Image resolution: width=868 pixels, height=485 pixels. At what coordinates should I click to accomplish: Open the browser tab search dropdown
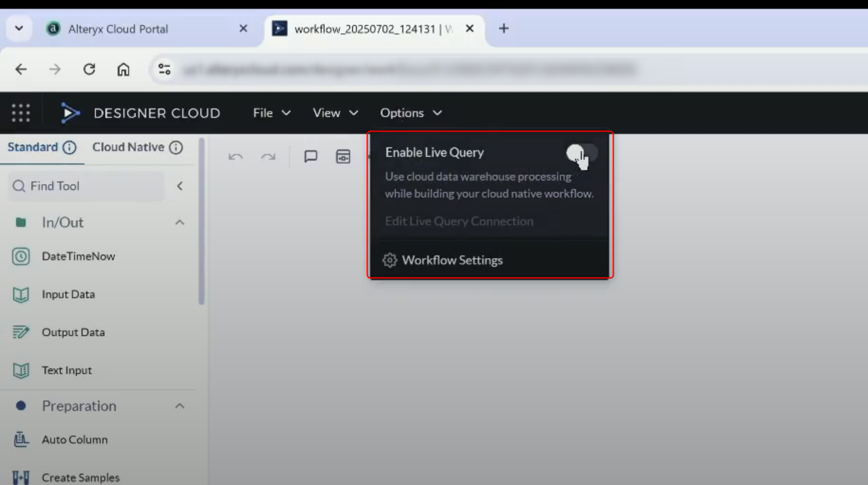[x=19, y=28]
